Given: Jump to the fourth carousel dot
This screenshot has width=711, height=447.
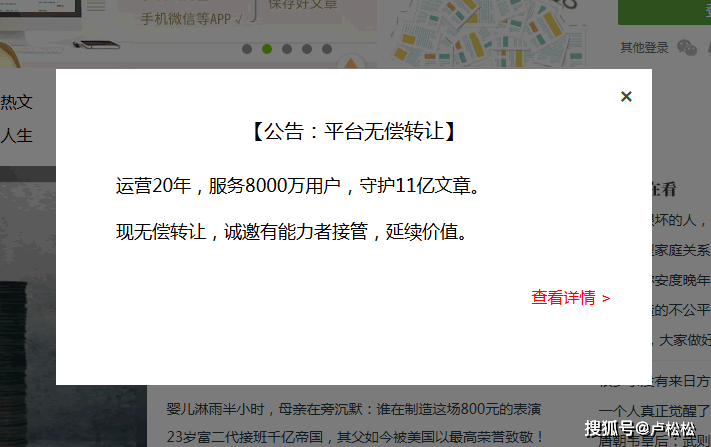Looking at the screenshot, I should 307,48.
